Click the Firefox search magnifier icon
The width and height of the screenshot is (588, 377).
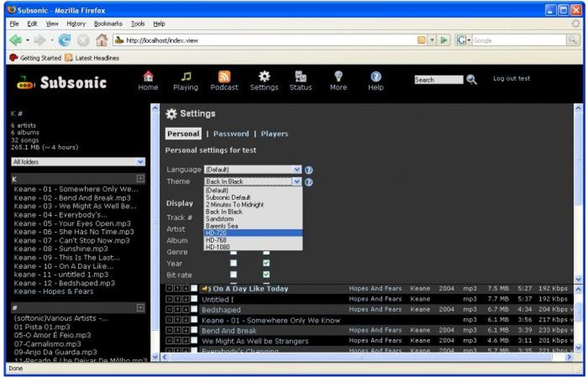pyautogui.click(x=572, y=40)
